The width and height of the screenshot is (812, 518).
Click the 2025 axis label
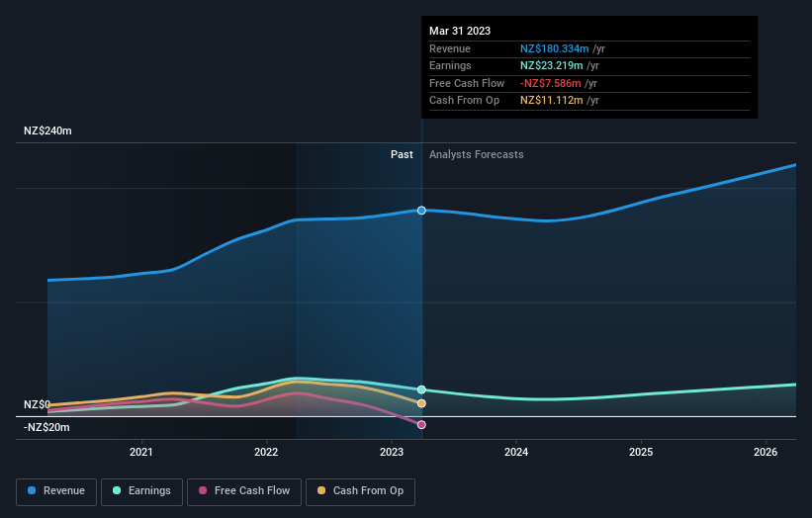click(641, 452)
